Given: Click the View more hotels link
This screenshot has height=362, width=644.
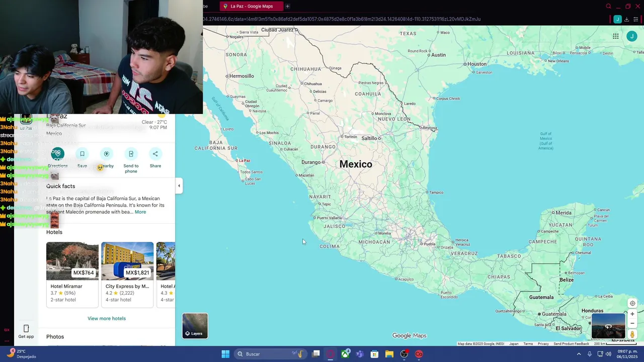Looking at the screenshot, I should tap(107, 318).
